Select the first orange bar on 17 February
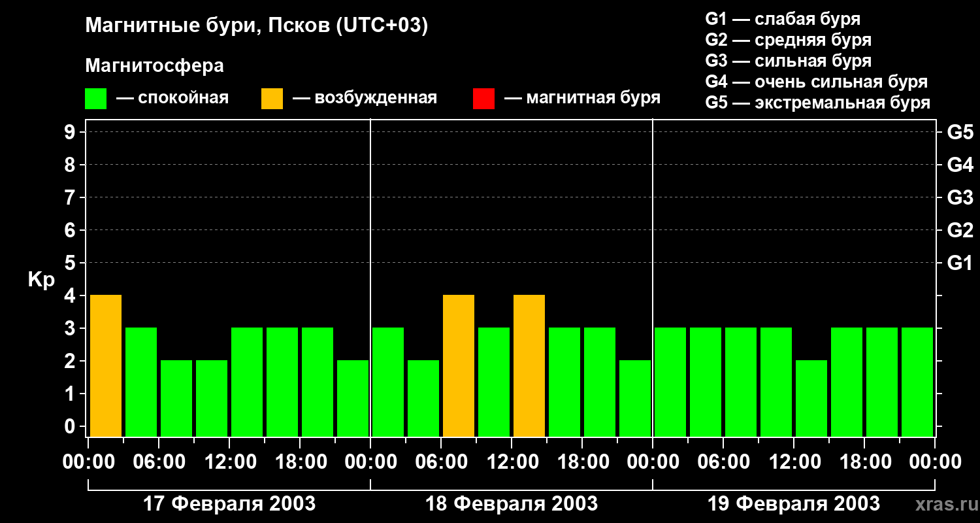Screen dimensions: 980x523 pyautogui.click(x=106, y=365)
